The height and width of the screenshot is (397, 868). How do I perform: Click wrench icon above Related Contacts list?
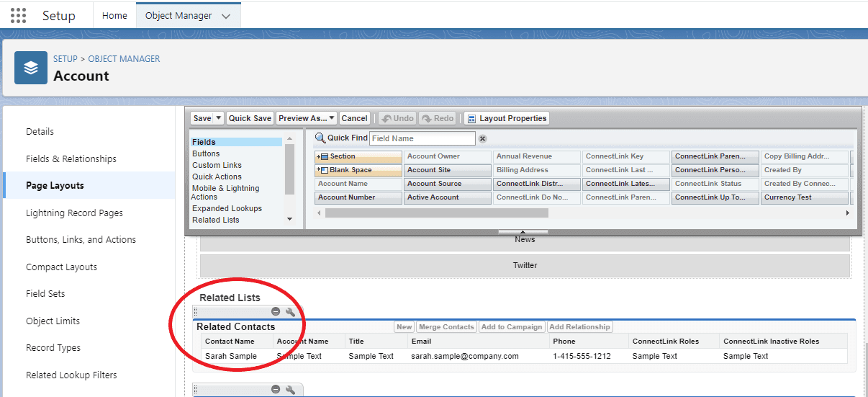pyautogui.click(x=291, y=312)
